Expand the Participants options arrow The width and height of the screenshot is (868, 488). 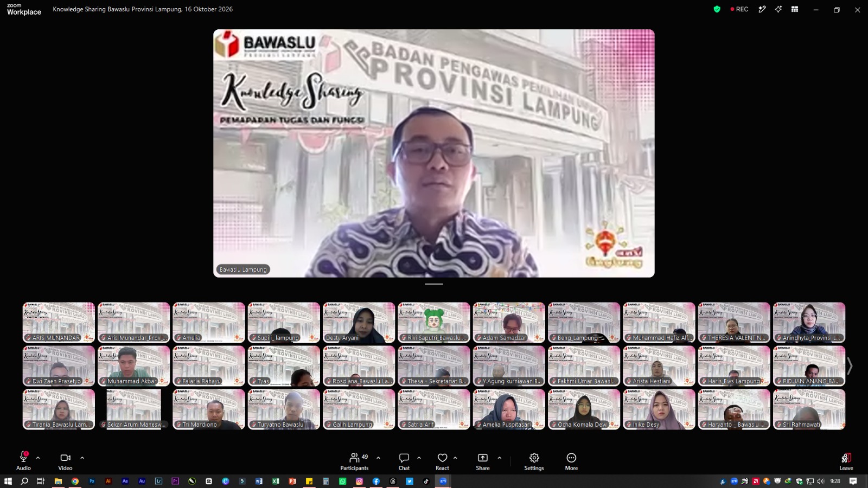tap(378, 458)
